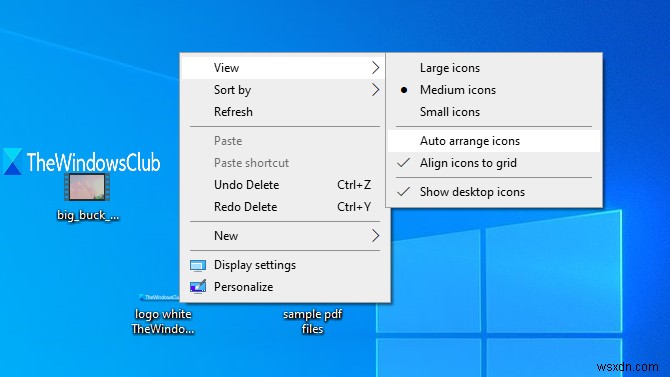Select Undo Delete menu entry
Viewport: 670px width, 377px height.
coord(285,185)
